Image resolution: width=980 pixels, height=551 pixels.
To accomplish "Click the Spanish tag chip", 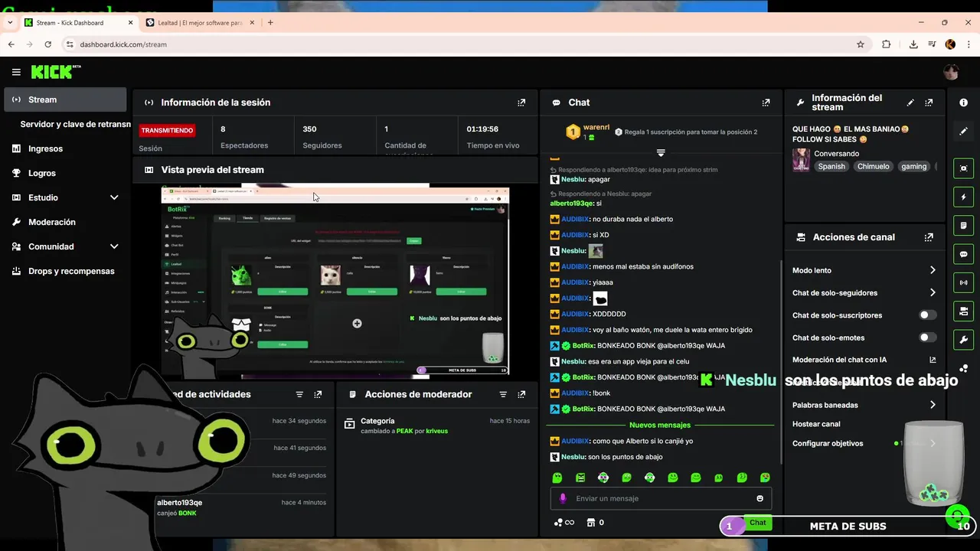I will coord(831,166).
